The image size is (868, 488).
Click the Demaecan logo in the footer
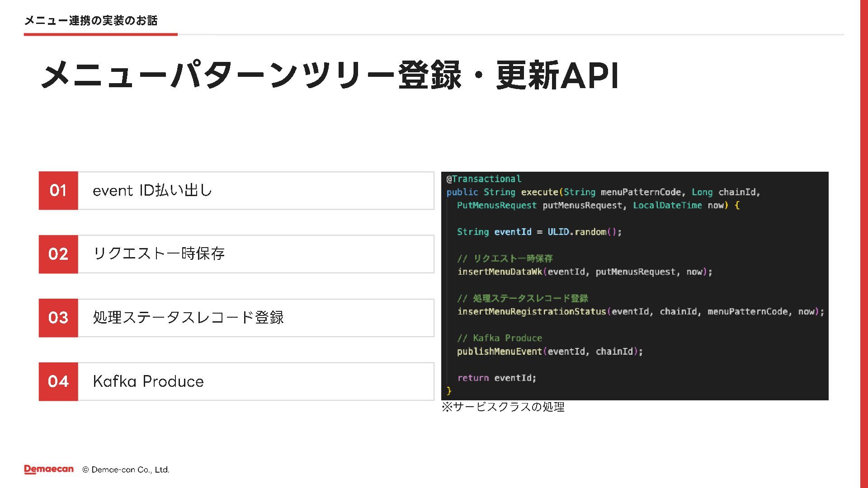(49, 469)
